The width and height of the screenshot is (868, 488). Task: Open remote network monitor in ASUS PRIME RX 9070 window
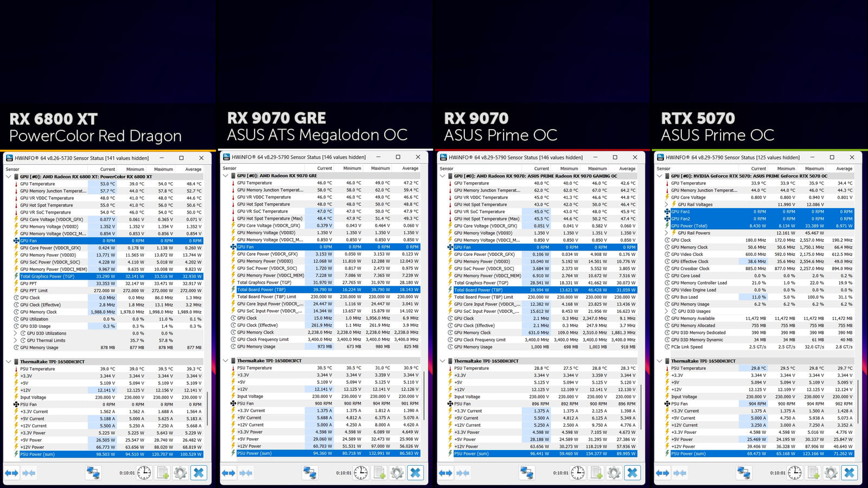click(x=527, y=472)
